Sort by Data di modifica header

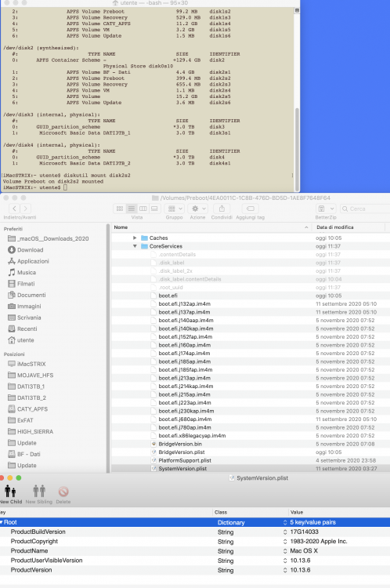click(x=350, y=227)
